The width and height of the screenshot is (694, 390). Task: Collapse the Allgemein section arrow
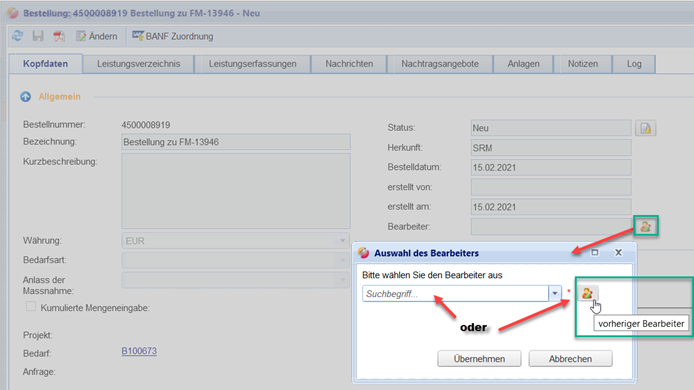tap(26, 97)
